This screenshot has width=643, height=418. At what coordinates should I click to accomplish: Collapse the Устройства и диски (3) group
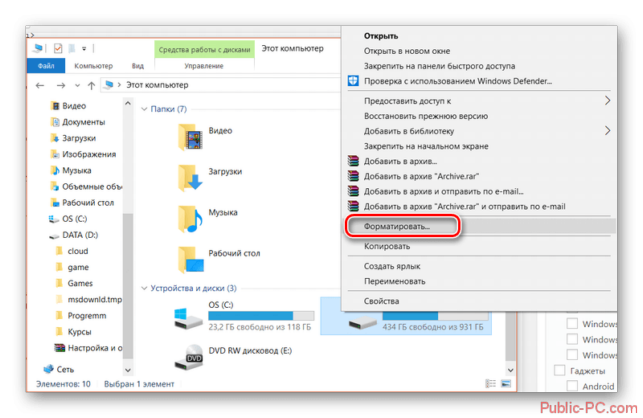coord(144,288)
